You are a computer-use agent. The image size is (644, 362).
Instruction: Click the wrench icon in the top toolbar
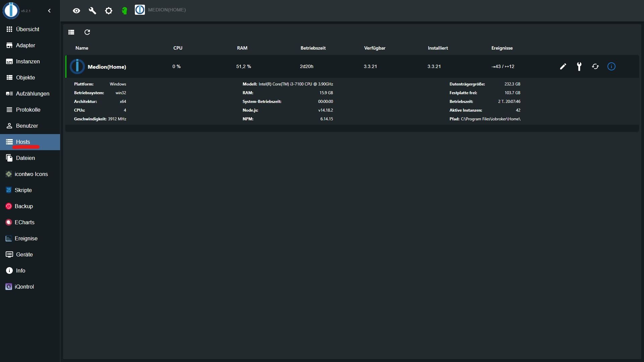tap(92, 11)
